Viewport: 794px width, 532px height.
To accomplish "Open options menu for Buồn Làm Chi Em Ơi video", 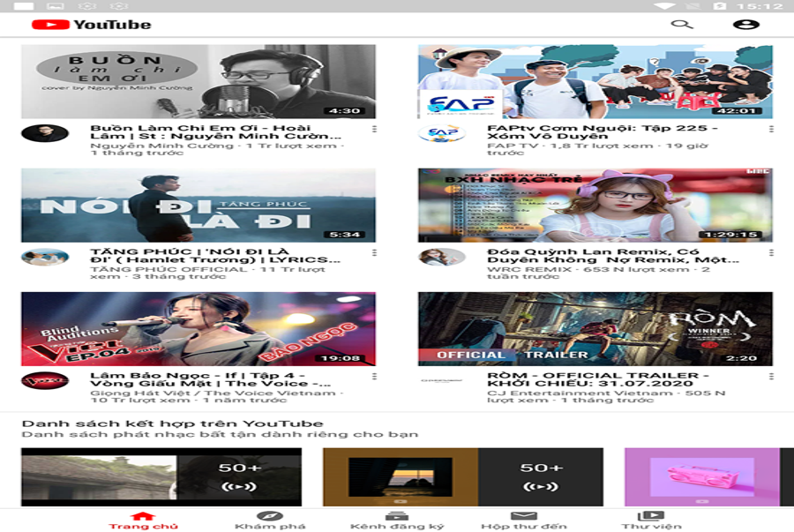I will [x=374, y=129].
